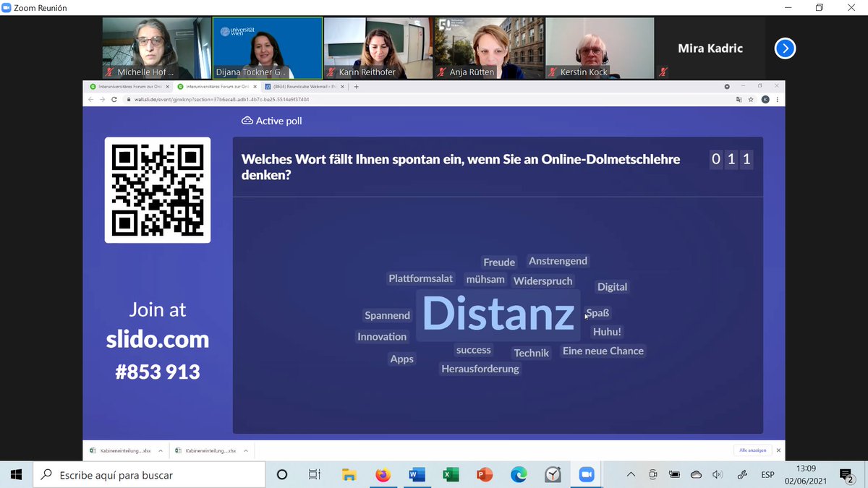
Task: Click the phrase Eine neue Chance
Action: pyautogui.click(x=603, y=351)
